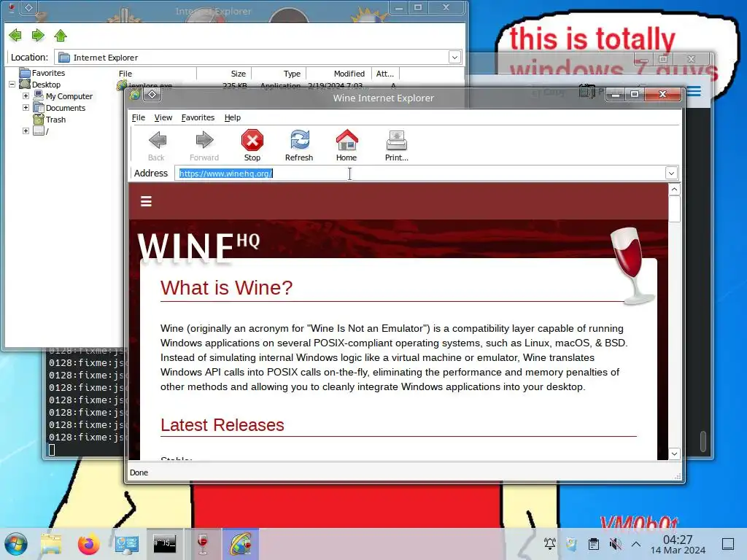Select My Computer in the tree
Viewport: 747px width, 560px height.
pyautogui.click(x=69, y=96)
